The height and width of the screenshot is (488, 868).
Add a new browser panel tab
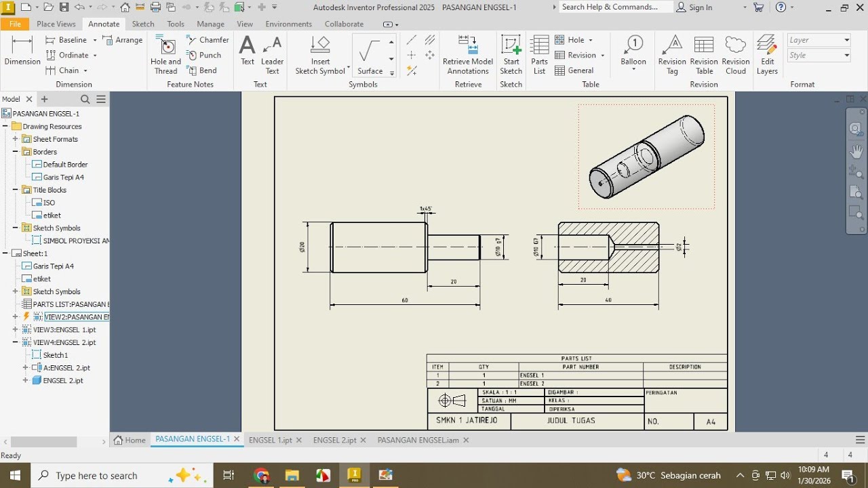coord(44,99)
